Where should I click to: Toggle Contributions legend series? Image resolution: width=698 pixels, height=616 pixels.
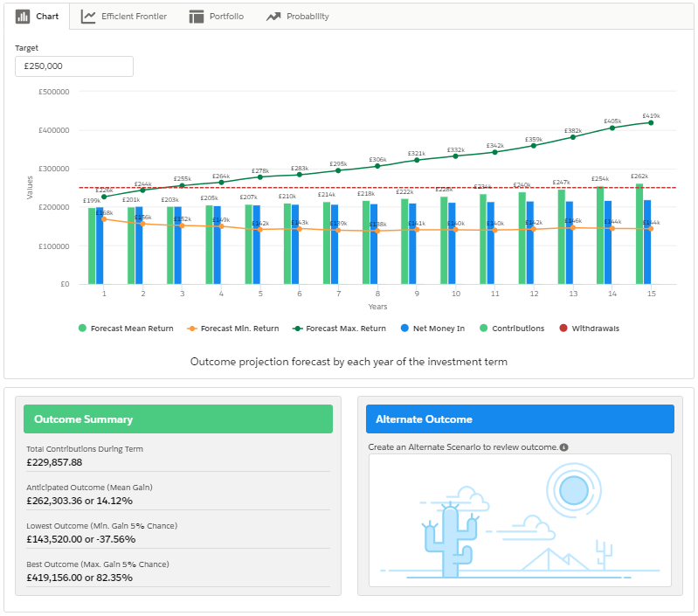tap(512, 329)
